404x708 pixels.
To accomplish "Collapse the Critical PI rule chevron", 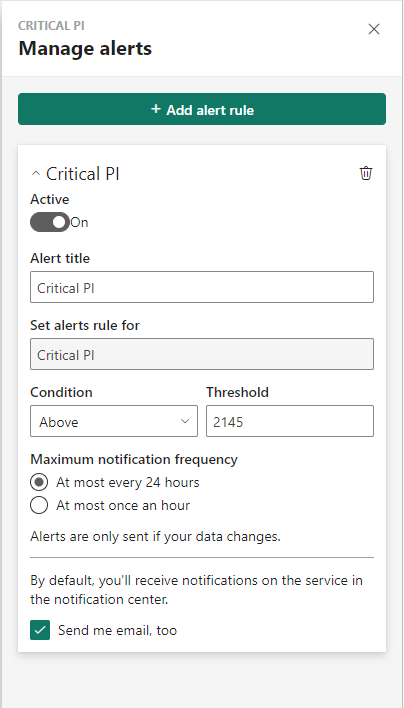I will 36,173.
